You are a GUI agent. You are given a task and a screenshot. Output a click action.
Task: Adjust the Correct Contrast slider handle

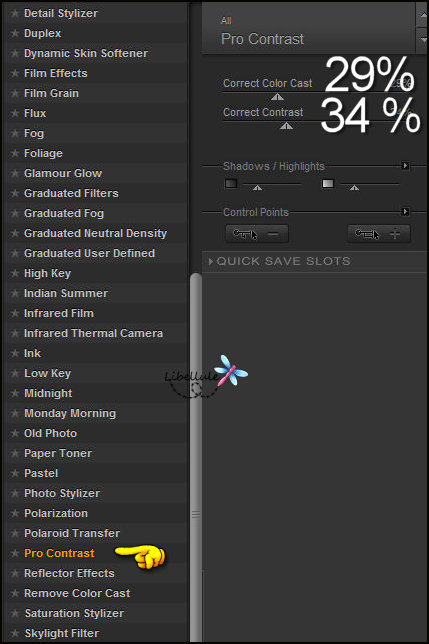(x=287, y=126)
